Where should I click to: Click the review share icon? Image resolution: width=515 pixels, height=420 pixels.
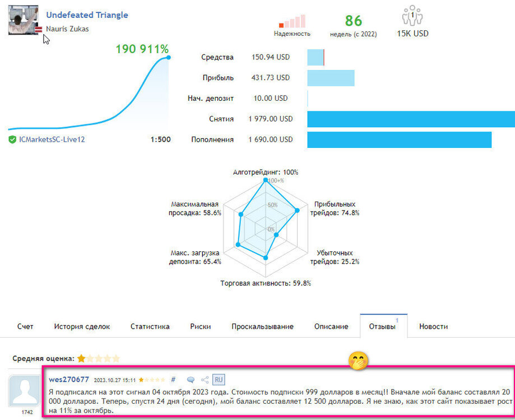[205, 380]
